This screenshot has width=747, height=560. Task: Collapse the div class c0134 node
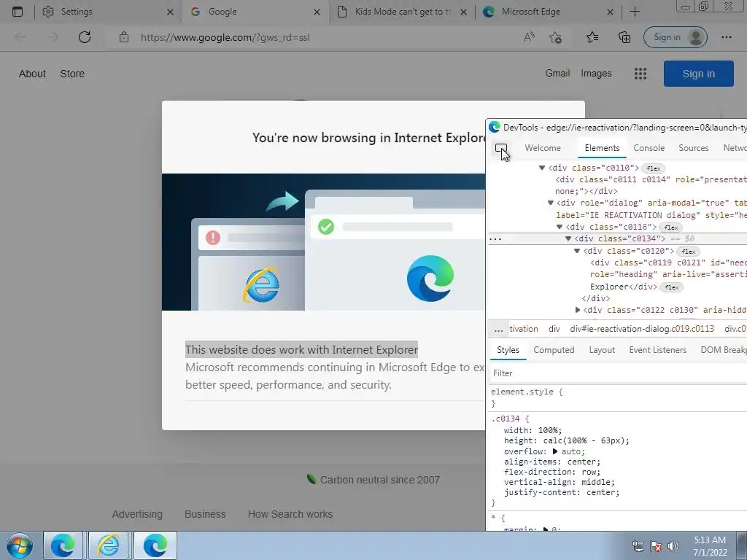pos(568,238)
